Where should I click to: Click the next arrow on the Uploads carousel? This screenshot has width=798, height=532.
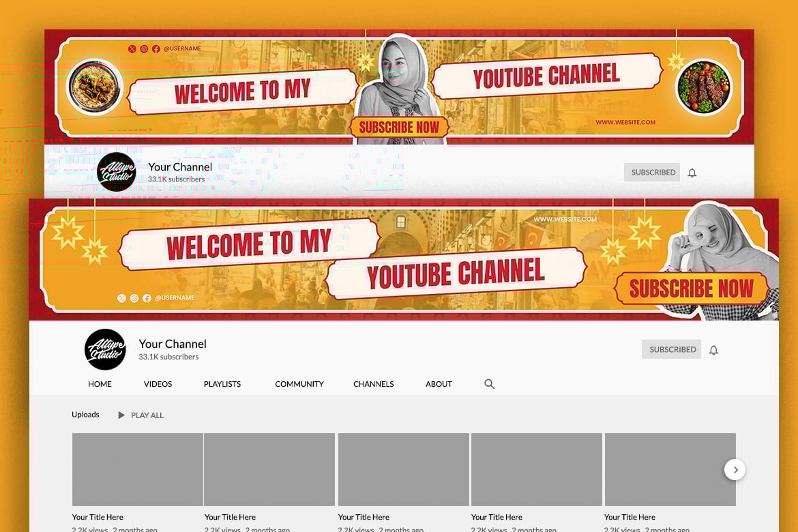click(x=735, y=469)
